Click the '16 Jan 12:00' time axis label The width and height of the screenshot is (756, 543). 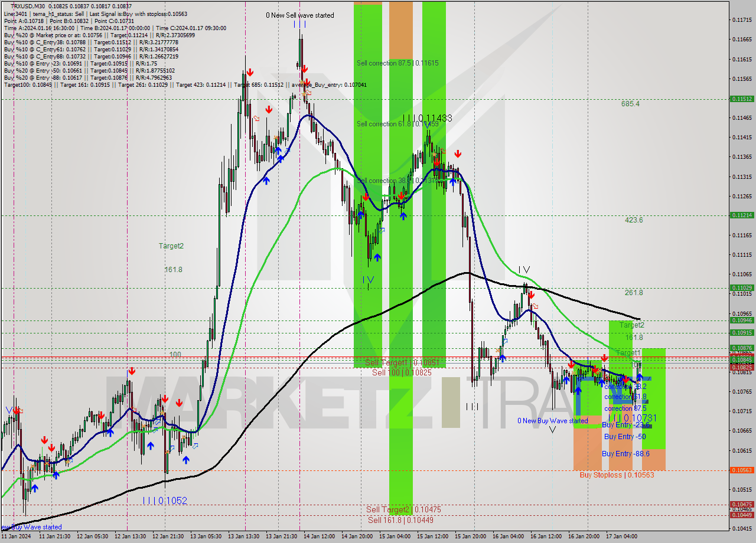click(546, 537)
